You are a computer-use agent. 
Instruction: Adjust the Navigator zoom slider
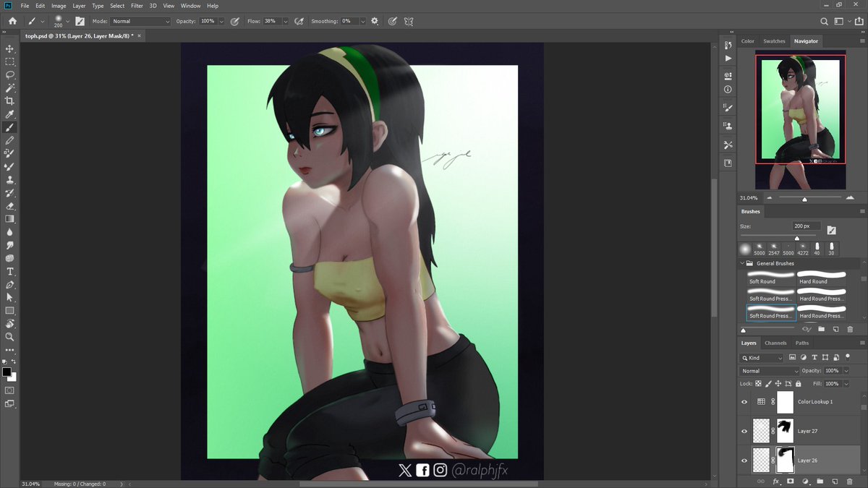804,198
